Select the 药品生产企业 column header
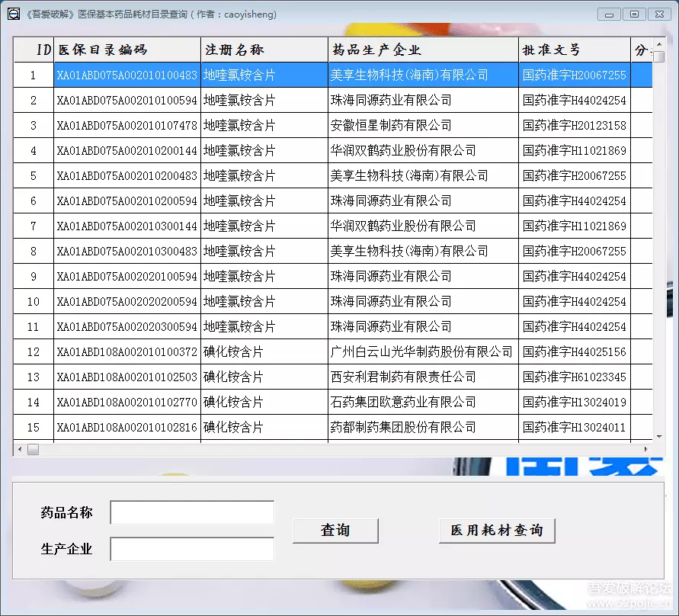Viewport: 679px width, 616px height. click(422, 50)
